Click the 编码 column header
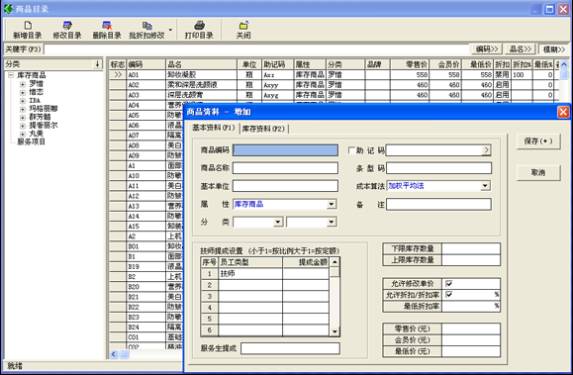Image resolution: width=573 pixels, height=375 pixels. 146,64
